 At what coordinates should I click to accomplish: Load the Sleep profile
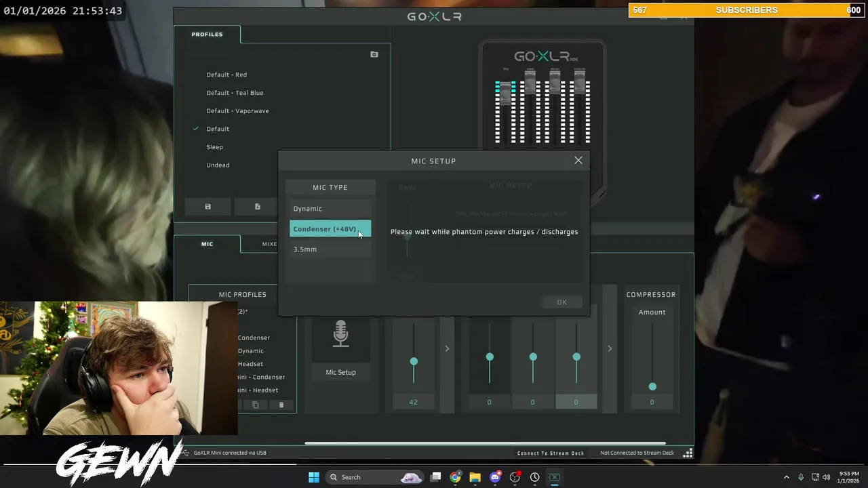[x=214, y=147]
